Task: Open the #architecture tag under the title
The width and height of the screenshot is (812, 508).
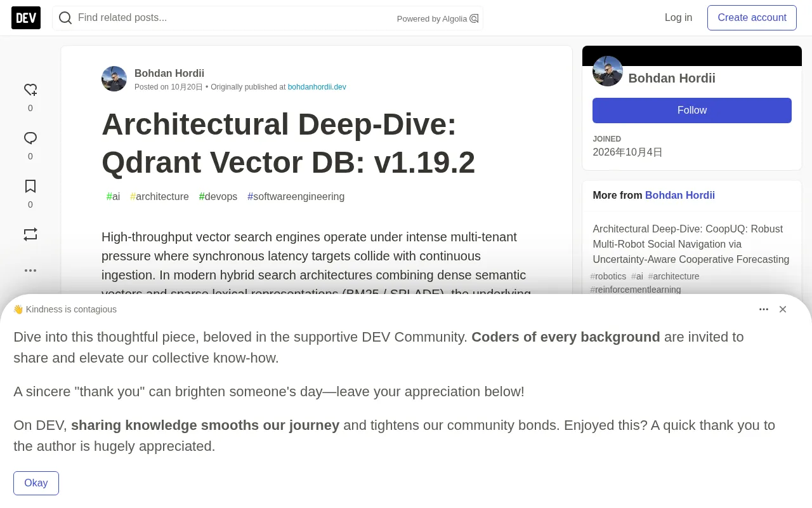Action: click(x=159, y=197)
